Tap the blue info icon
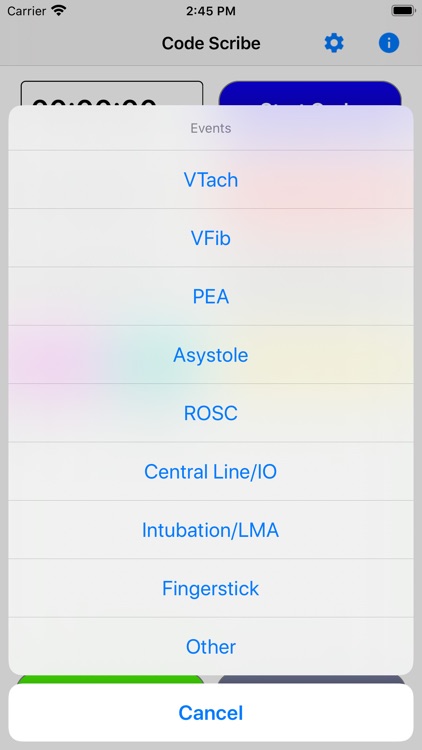 pyautogui.click(x=389, y=43)
